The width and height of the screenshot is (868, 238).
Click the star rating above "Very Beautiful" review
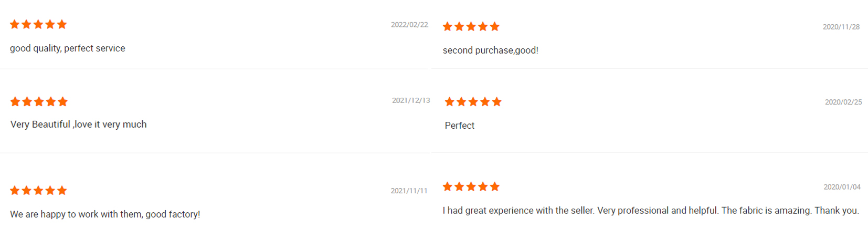pyautogui.click(x=39, y=101)
